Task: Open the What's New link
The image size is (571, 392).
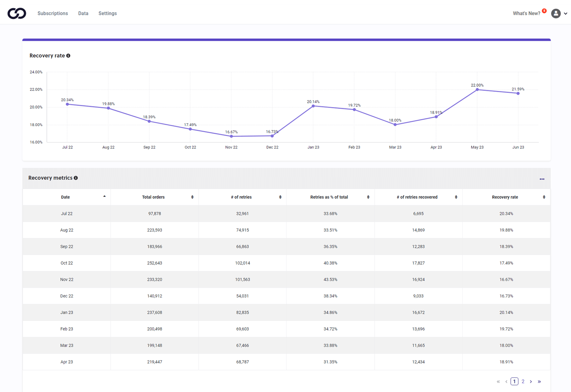Action: tap(527, 13)
